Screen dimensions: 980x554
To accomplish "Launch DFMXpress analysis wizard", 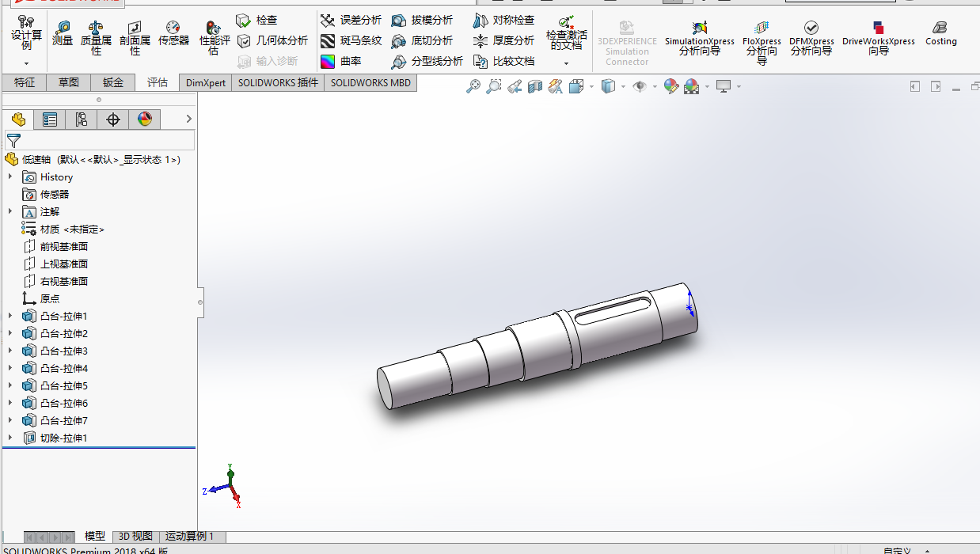I will click(x=811, y=38).
